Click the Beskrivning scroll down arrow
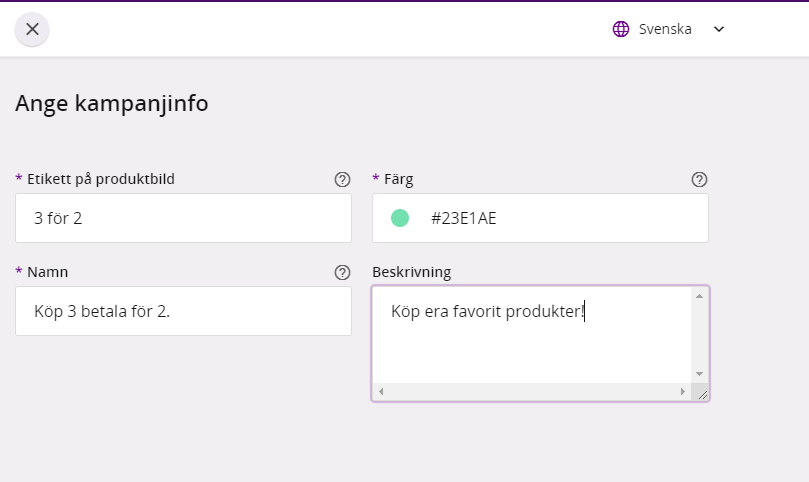 (699, 374)
